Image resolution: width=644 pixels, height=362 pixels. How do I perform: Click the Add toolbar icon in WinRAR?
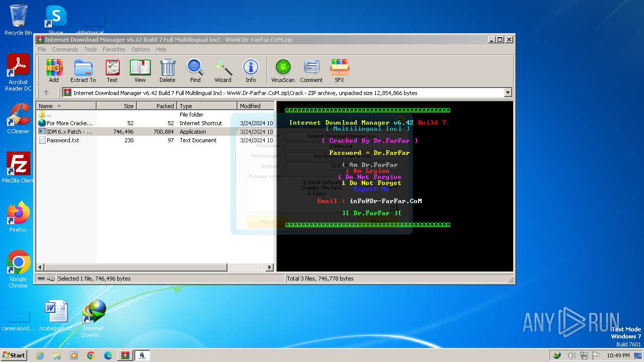pos(54,71)
